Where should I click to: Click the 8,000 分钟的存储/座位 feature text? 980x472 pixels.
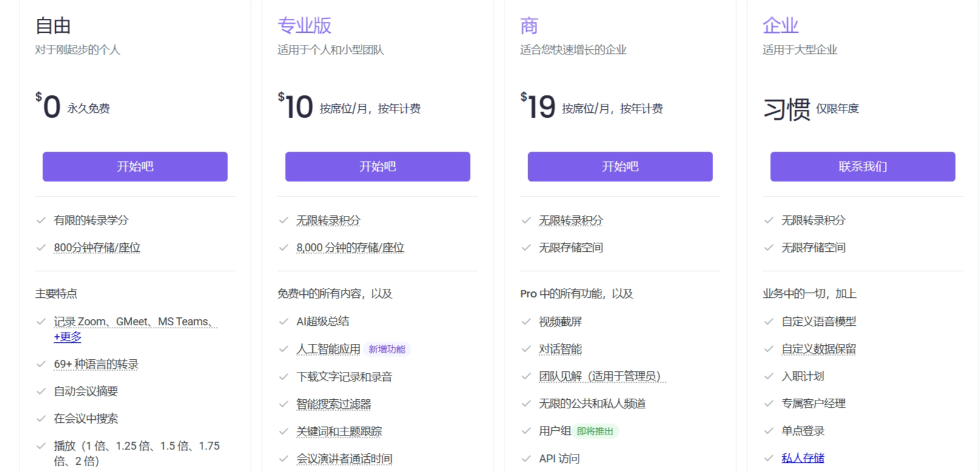click(350, 248)
